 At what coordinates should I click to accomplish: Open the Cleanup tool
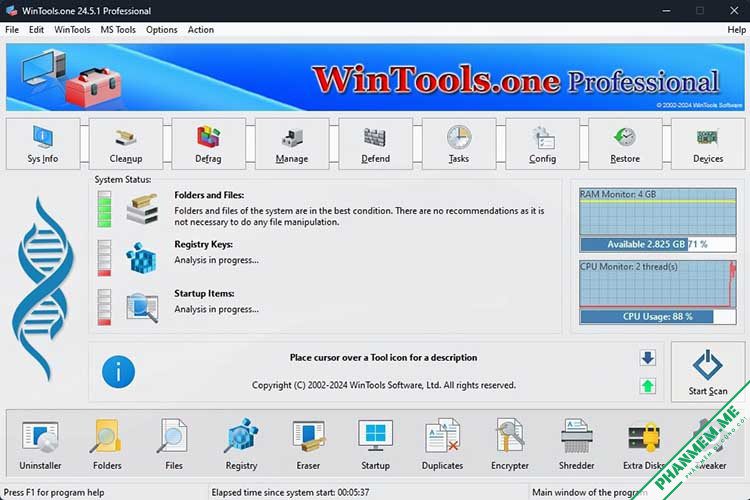(126, 144)
